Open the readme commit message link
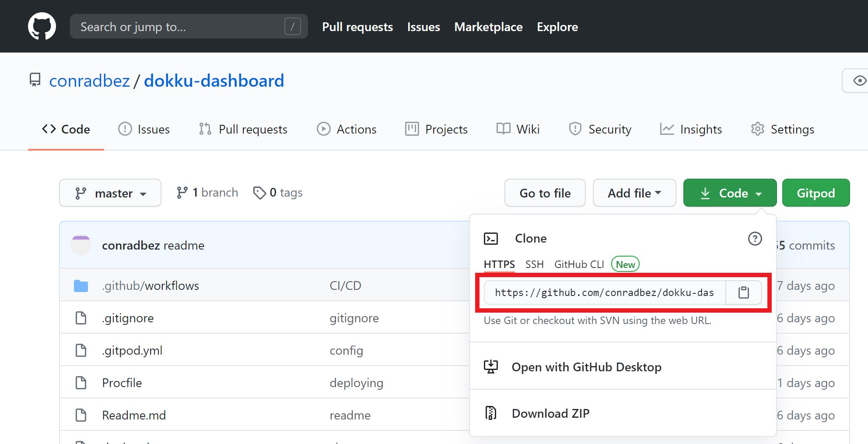Image resolution: width=868 pixels, height=444 pixels. pyautogui.click(x=184, y=245)
